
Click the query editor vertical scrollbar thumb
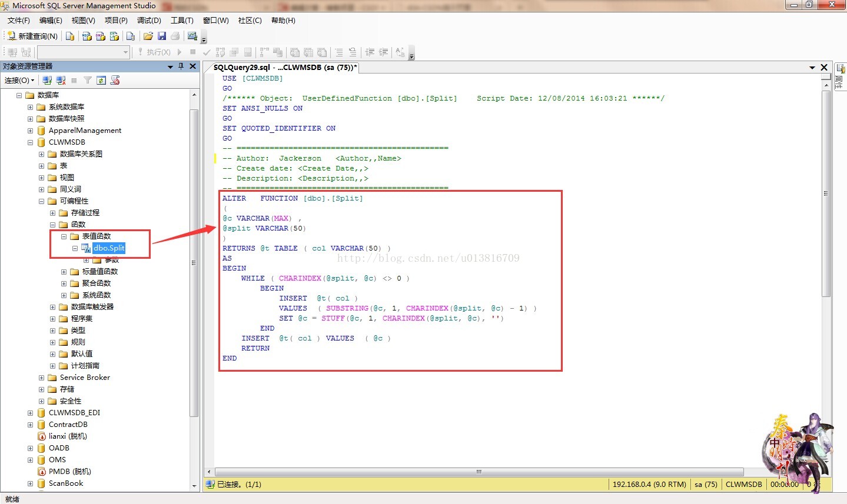pyautogui.click(x=826, y=193)
